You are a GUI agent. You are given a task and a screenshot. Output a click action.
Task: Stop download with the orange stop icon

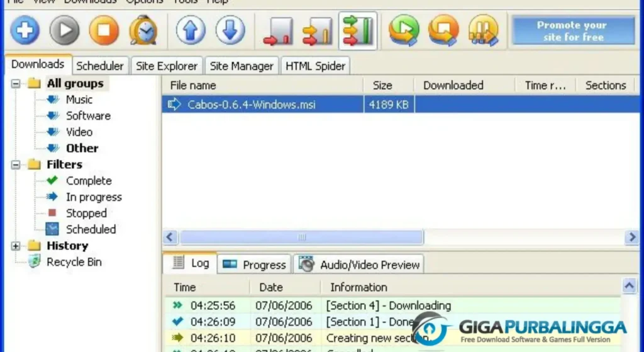click(104, 30)
